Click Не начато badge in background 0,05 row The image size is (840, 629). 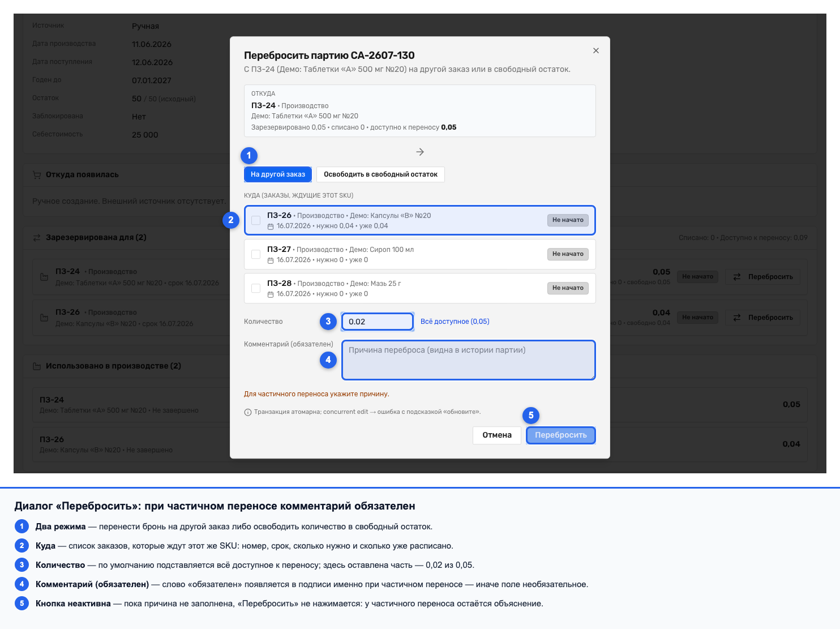697,277
